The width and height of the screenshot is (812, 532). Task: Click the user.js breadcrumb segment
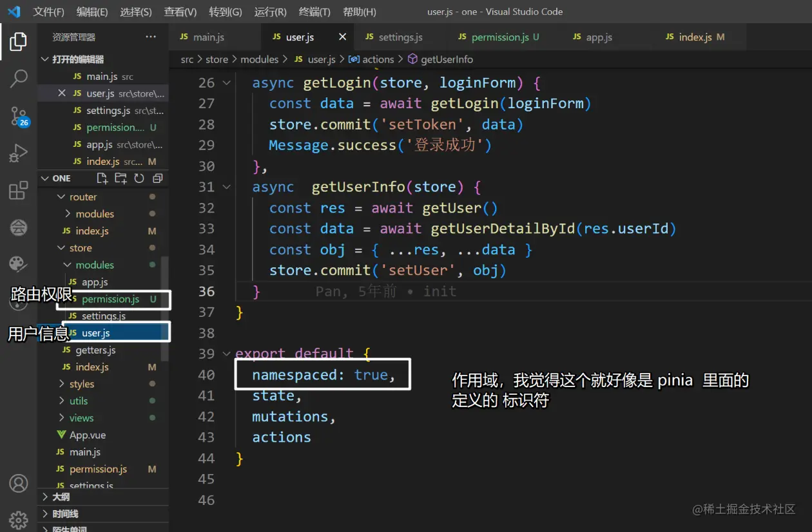coord(322,59)
